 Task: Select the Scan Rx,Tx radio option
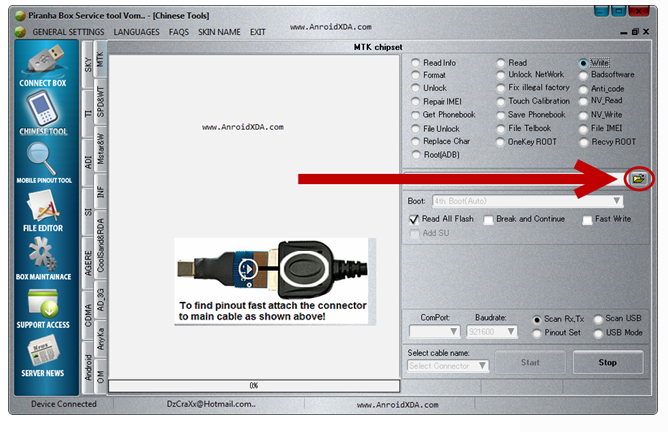(x=537, y=319)
